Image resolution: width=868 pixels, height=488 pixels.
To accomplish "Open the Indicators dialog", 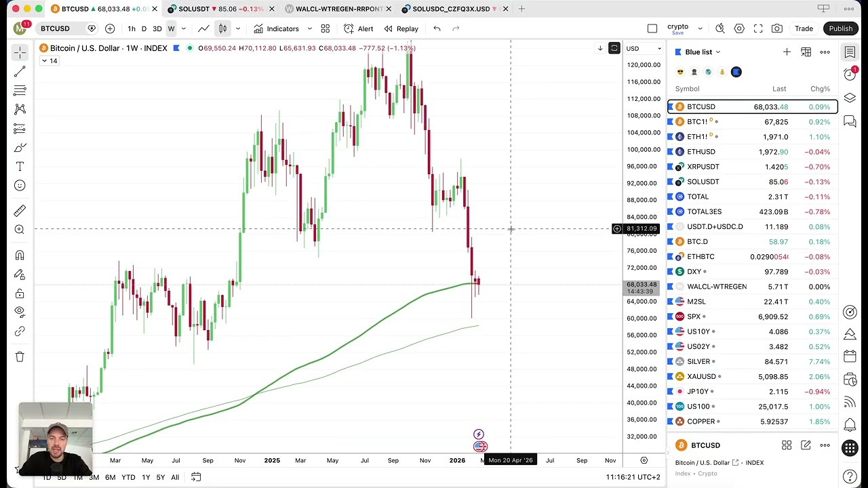I will [276, 28].
